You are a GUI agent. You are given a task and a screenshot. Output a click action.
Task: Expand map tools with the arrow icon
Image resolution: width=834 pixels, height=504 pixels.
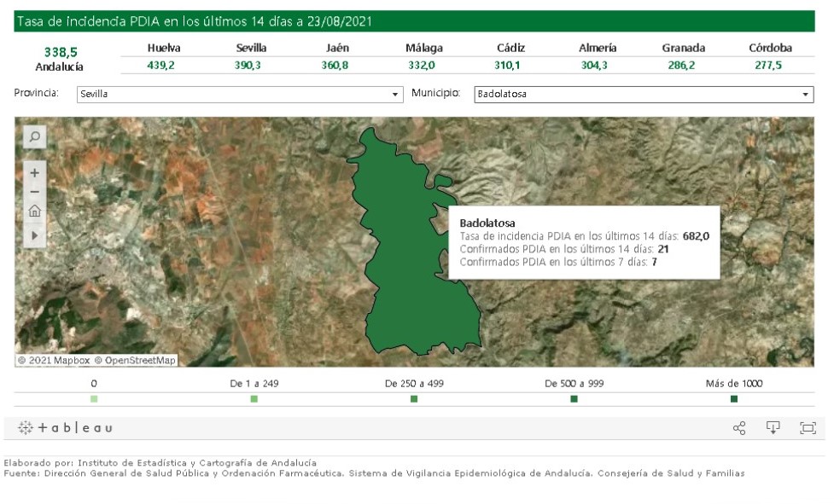35,234
